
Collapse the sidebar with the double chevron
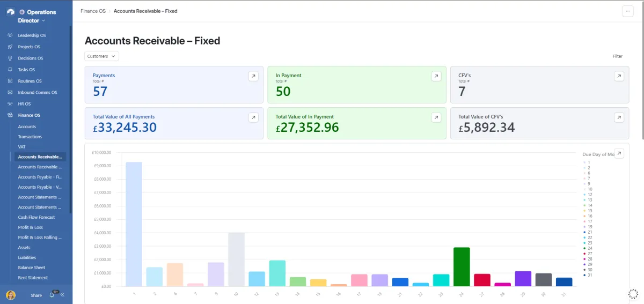[x=62, y=295]
